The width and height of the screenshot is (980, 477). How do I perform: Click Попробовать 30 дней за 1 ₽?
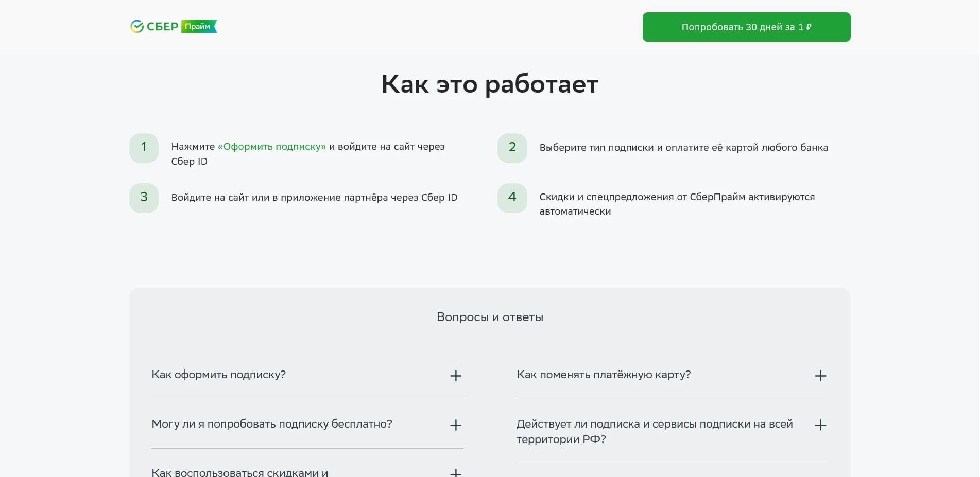click(x=746, y=27)
